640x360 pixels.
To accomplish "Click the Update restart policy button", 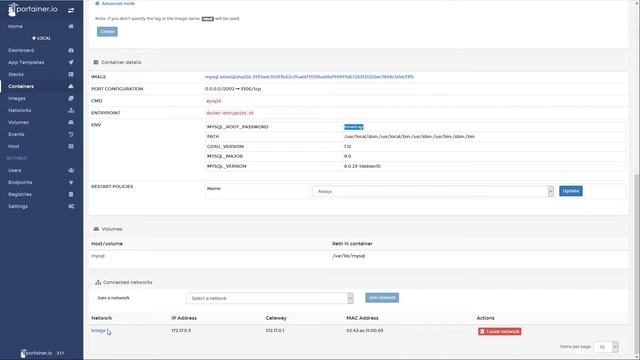I will click(571, 191).
